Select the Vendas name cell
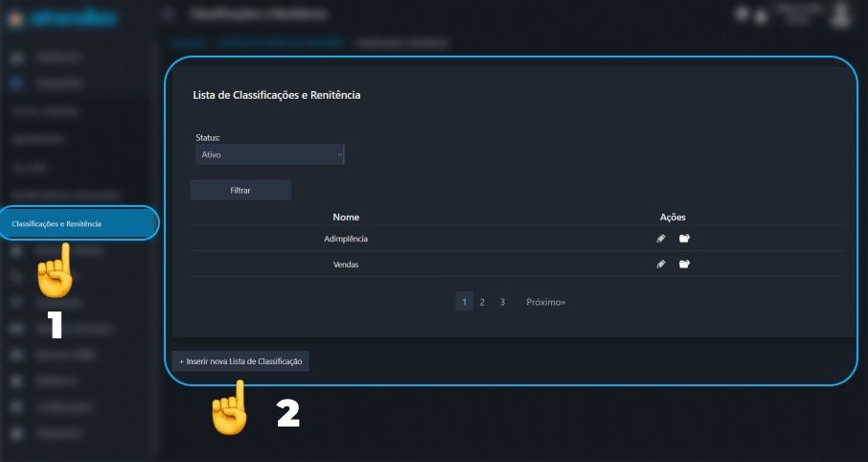Screen dimensions: 868x462 click(346, 265)
